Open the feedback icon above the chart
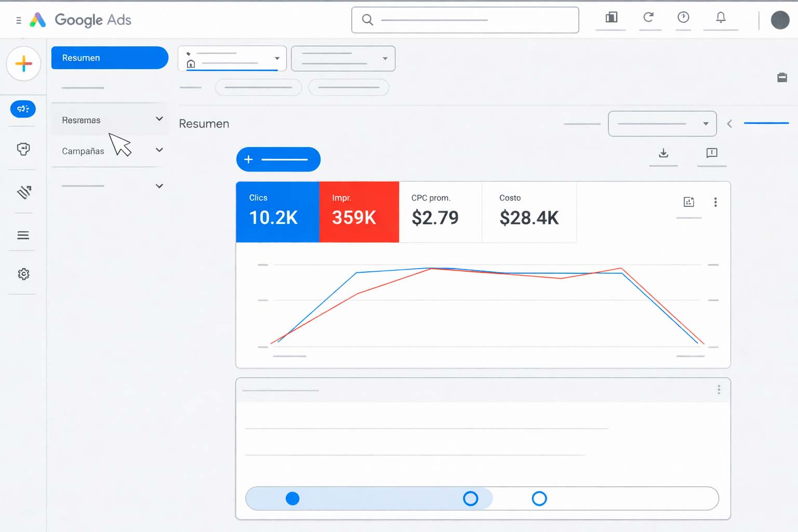This screenshot has height=532, width=798. pyautogui.click(x=712, y=153)
